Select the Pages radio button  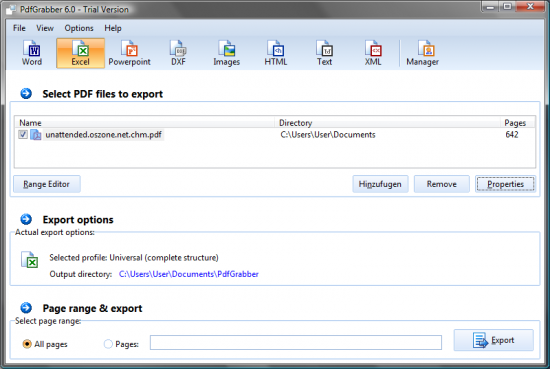click(108, 344)
